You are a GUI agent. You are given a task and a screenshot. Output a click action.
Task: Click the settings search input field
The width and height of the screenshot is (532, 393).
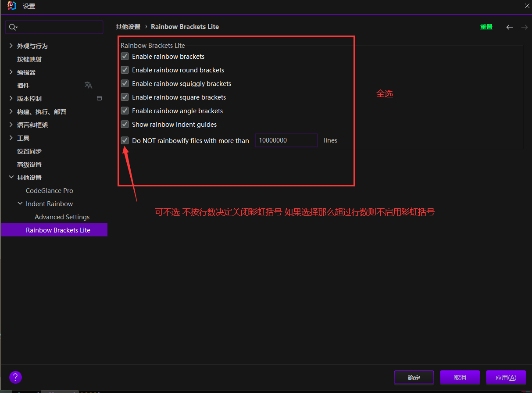54,27
